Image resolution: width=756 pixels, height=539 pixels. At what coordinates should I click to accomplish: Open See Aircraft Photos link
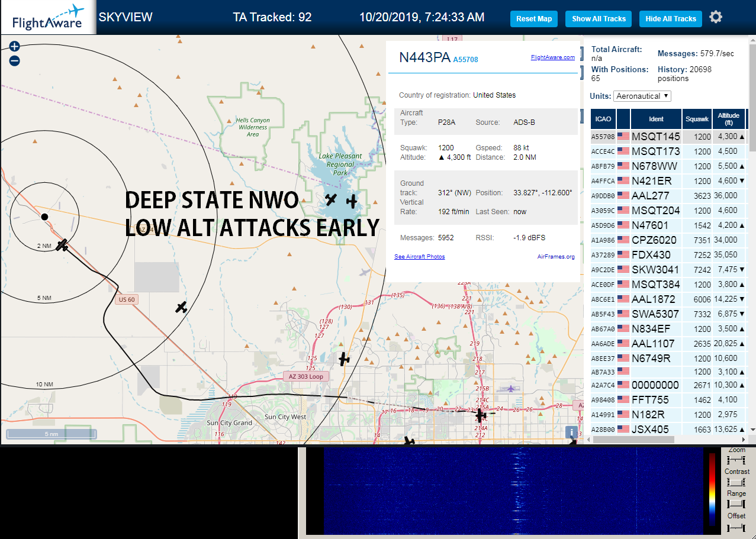420,257
